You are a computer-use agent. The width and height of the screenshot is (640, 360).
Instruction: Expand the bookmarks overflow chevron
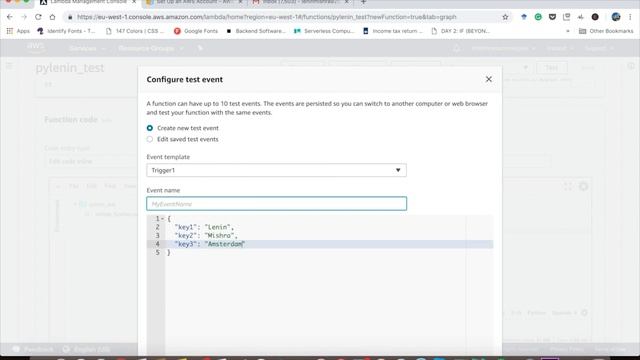568,31
